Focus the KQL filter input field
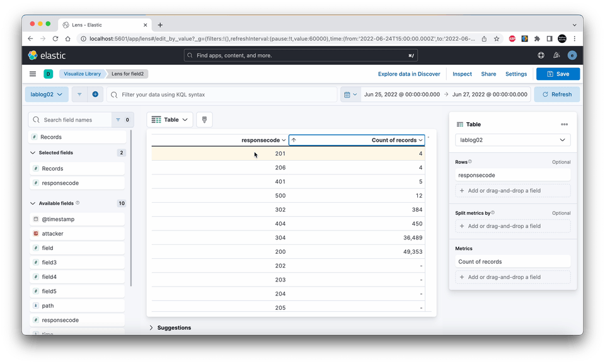Image resolution: width=605 pixels, height=364 pixels. pos(222,94)
